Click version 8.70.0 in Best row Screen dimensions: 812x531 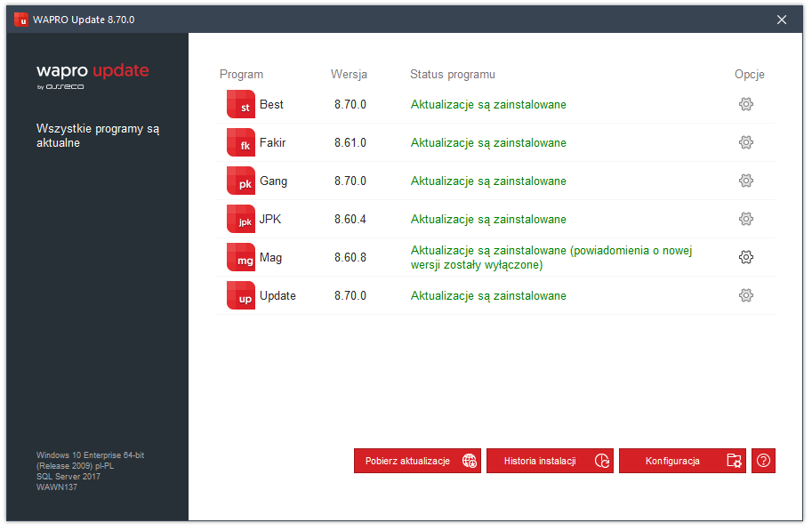(x=350, y=105)
